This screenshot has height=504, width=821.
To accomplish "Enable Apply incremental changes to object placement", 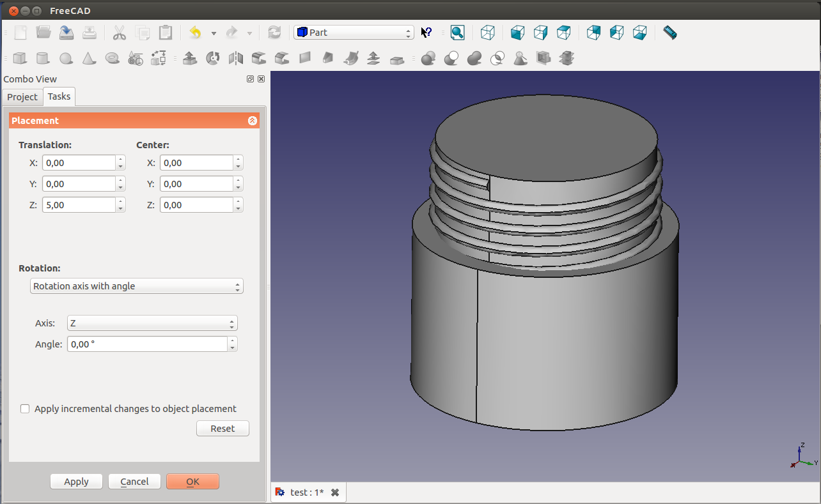I will pyautogui.click(x=26, y=409).
